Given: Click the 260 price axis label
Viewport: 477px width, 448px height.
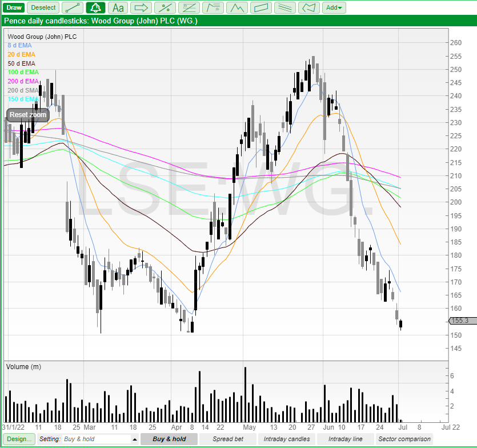Looking at the screenshot, I should 456,43.
